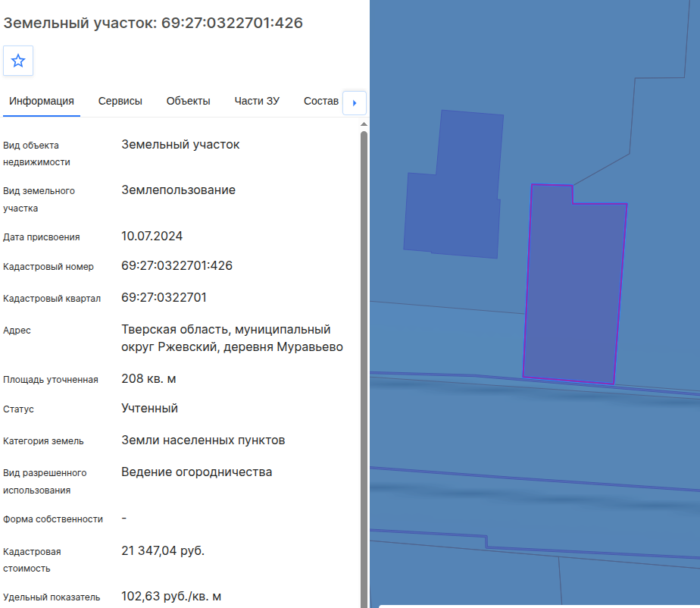Click value Землепользование
Viewport: 700px width, 608px height.
pos(179,190)
